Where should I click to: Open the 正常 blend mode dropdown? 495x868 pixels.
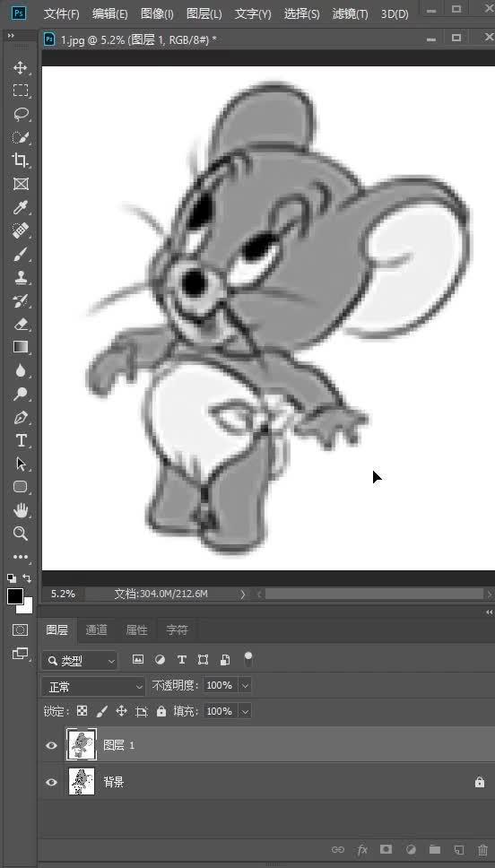pyautogui.click(x=93, y=687)
